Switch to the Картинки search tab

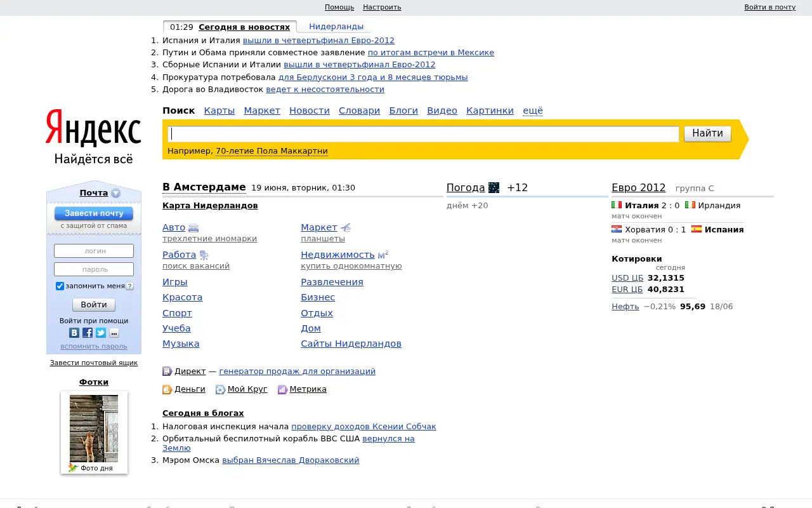(x=490, y=110)
